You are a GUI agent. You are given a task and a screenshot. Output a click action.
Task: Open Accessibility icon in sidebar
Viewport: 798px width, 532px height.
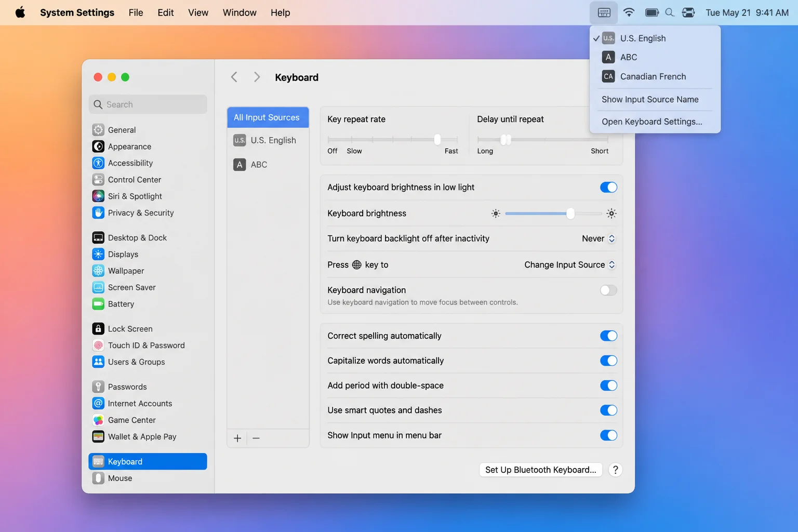98,163
